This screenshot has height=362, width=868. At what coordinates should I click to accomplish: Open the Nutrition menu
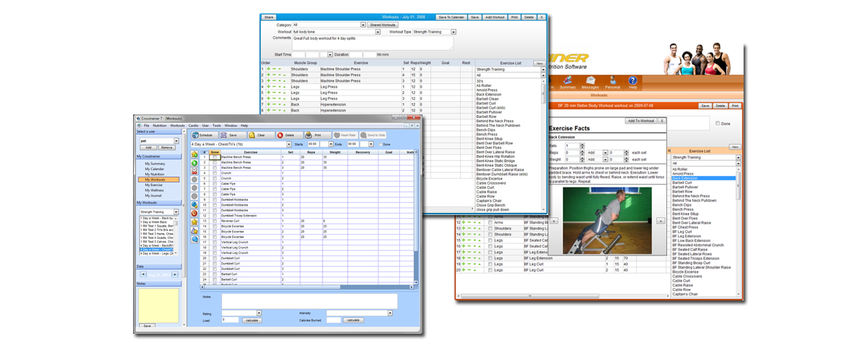coord(159,126)
